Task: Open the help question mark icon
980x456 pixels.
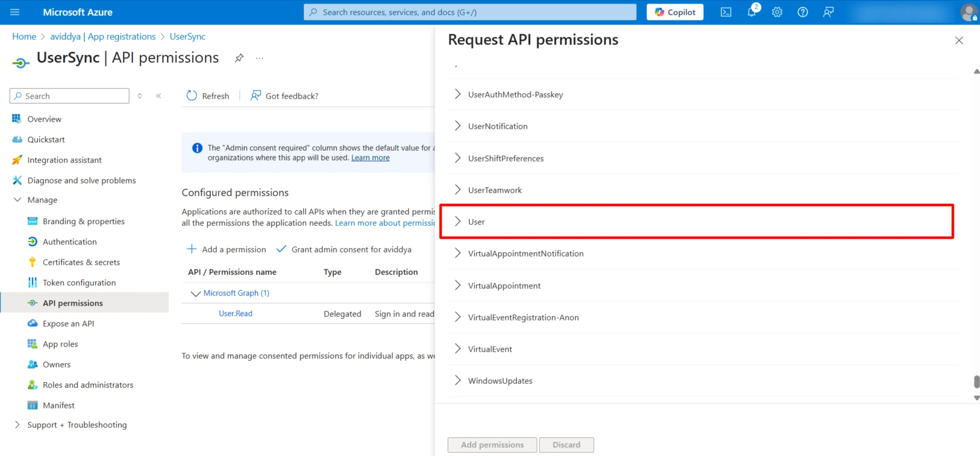Action: (x=802, y=12)
